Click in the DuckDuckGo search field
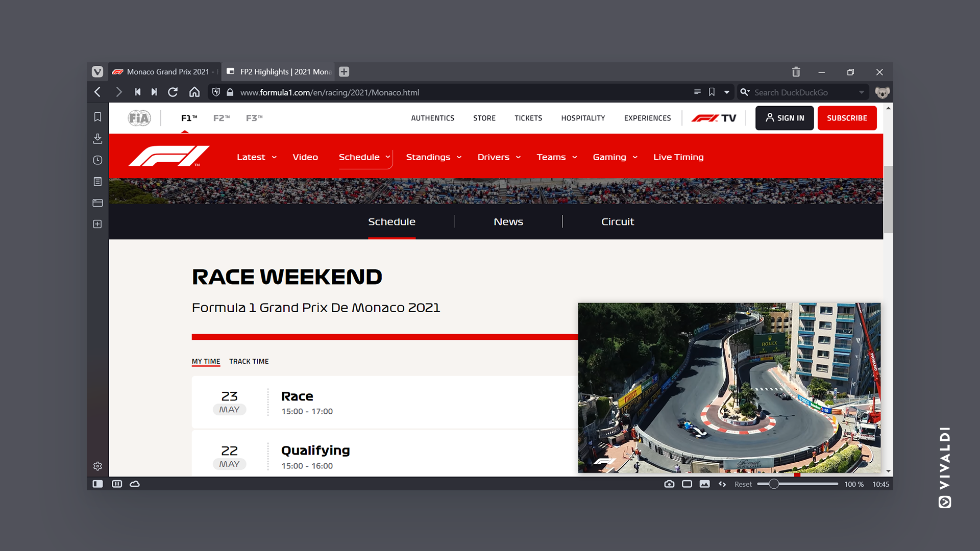 pyautogui.click(x=804, y=92)
